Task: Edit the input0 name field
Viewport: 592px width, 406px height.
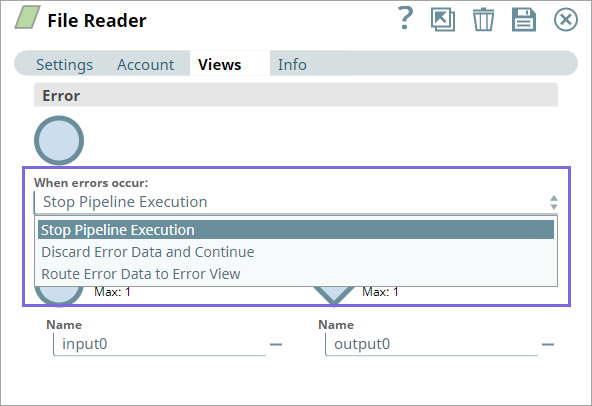Action: [x=160, y=344]
